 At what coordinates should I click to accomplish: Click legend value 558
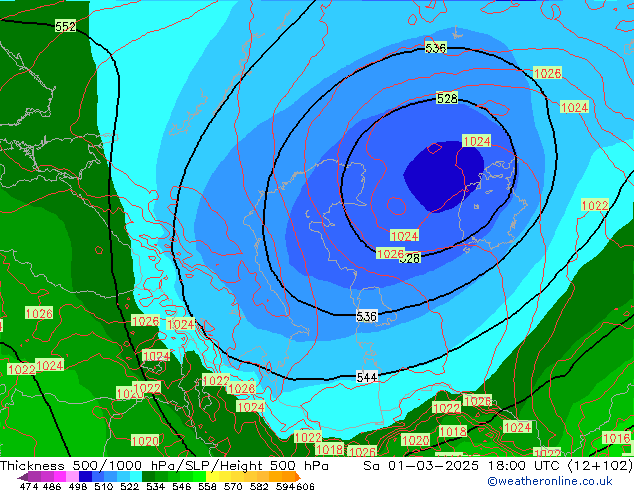click(x=207, y=486)
